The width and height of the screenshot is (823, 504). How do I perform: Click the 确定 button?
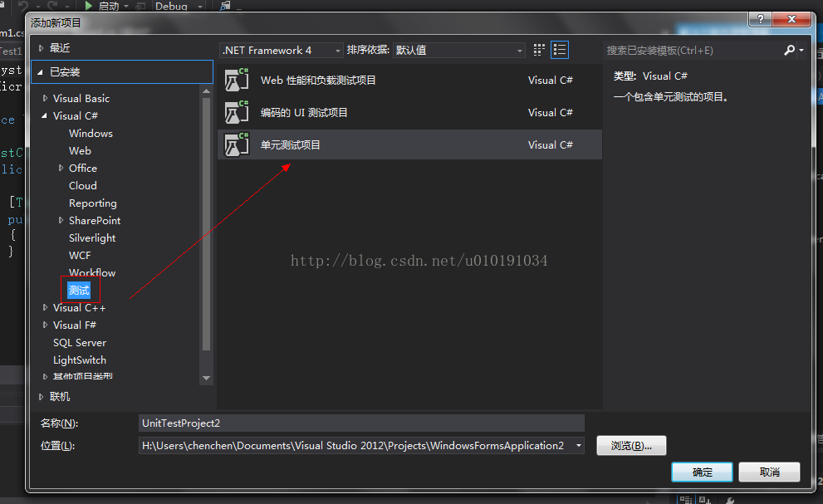point(703,472)
